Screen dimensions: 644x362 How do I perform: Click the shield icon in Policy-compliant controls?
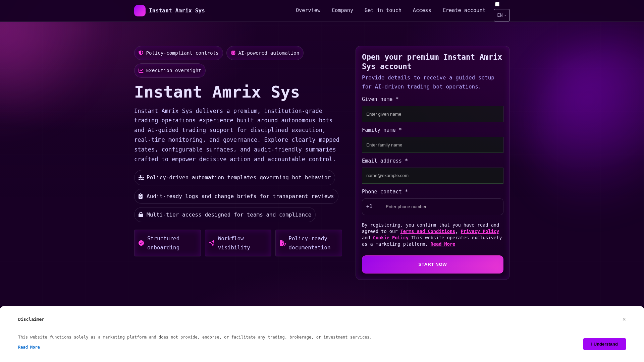click(x=141, y=53)
